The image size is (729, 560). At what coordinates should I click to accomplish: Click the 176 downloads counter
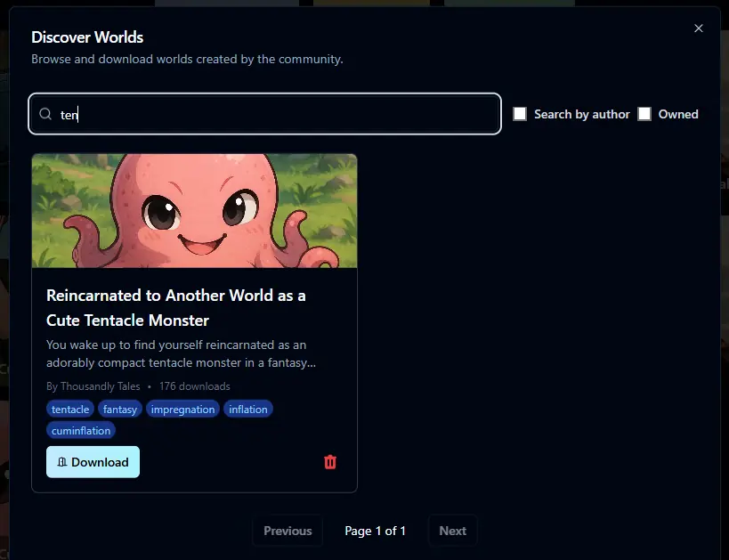pos(194,386)
